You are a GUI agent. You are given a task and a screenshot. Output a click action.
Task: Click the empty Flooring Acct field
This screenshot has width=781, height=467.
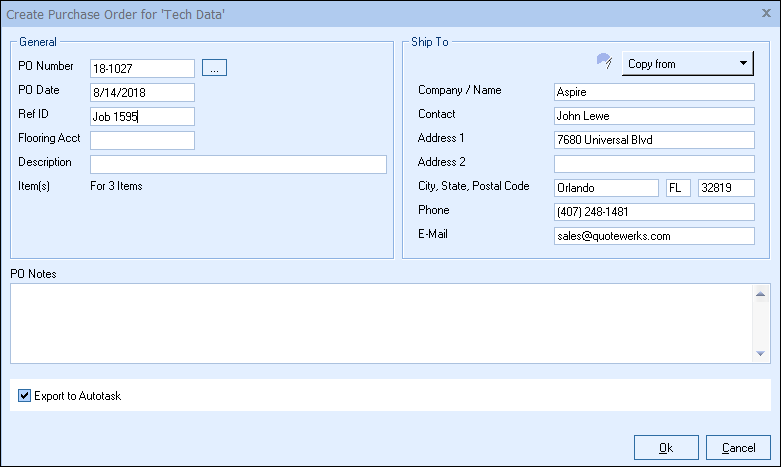point(142,140)
